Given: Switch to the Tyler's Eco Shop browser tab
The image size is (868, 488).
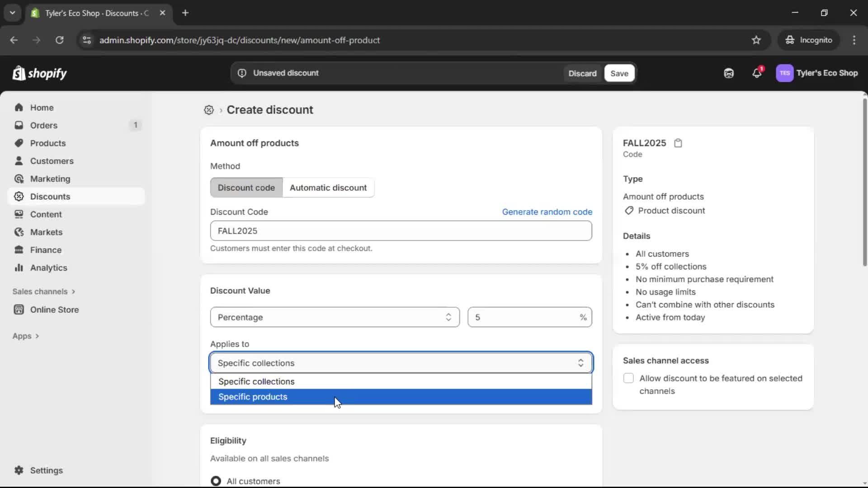Looking at the screenshot, I should tap(90, 13).
